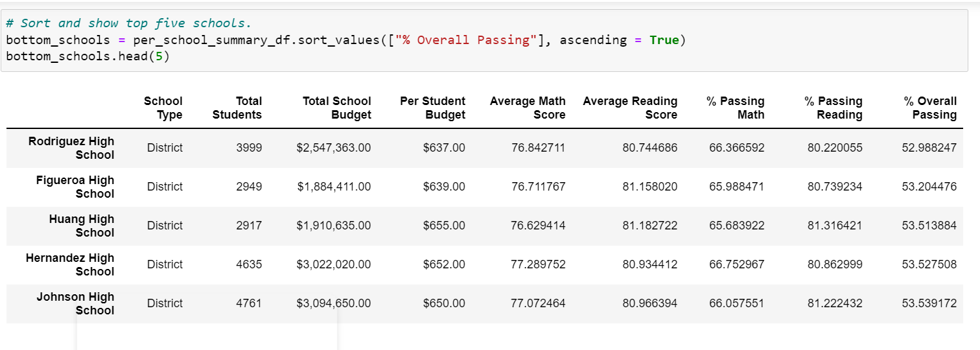Click passing math value 66.366592
The height and width of the screenshot is (350, 980).
click(x=737, y=148)
